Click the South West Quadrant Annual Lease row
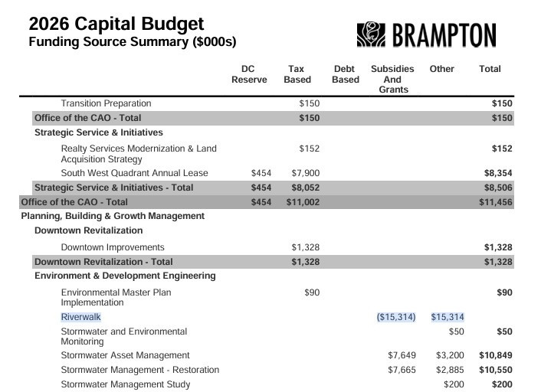 click(x=134, y=173)
